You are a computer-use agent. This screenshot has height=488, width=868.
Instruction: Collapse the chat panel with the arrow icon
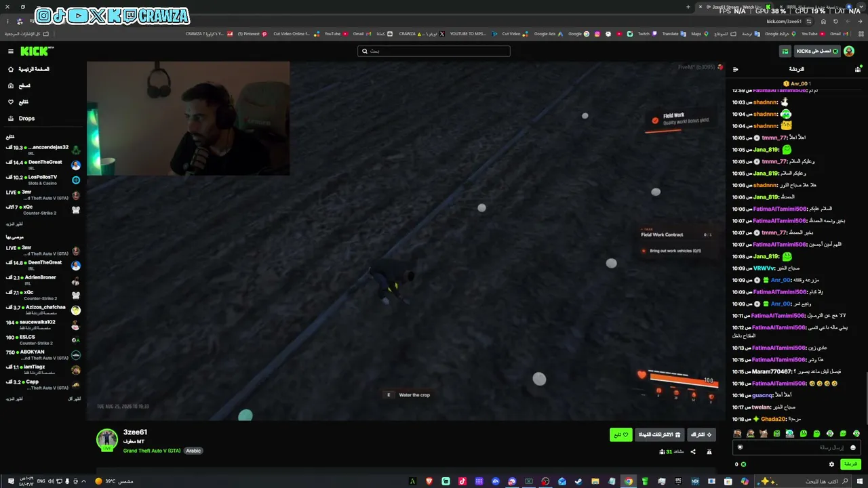click(x=736, y=69)
